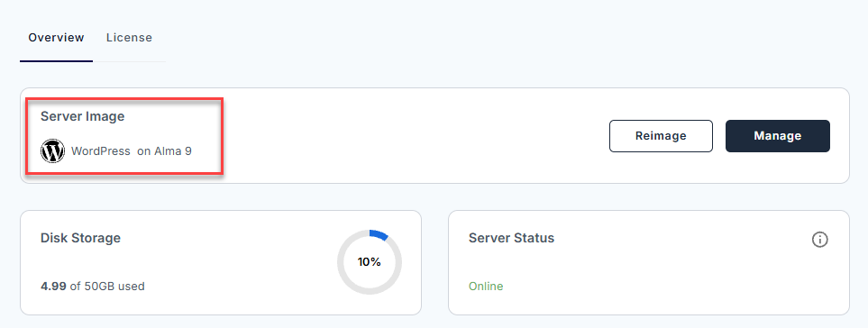Click the 'Server Status' heading
This screenshot has height=328, width=868.
[x=511, y=239]
